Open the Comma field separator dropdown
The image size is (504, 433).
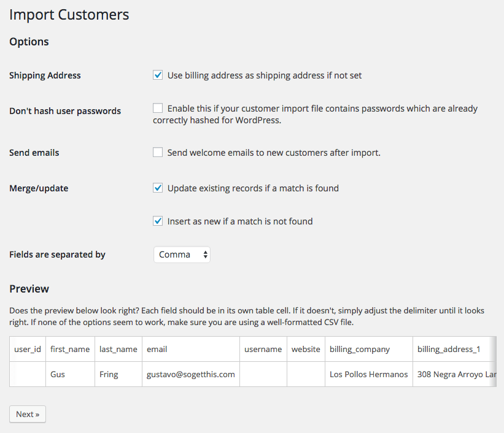click(182, 255)
